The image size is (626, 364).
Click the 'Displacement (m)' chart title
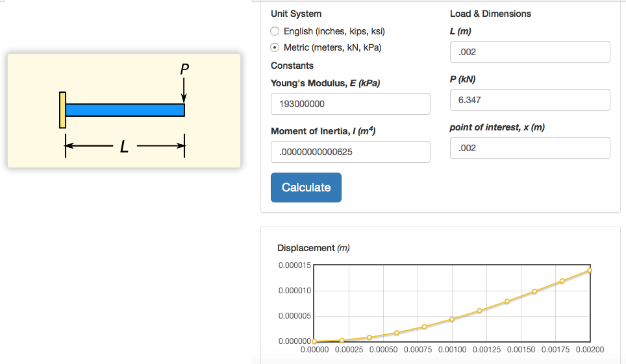(314, 248)
